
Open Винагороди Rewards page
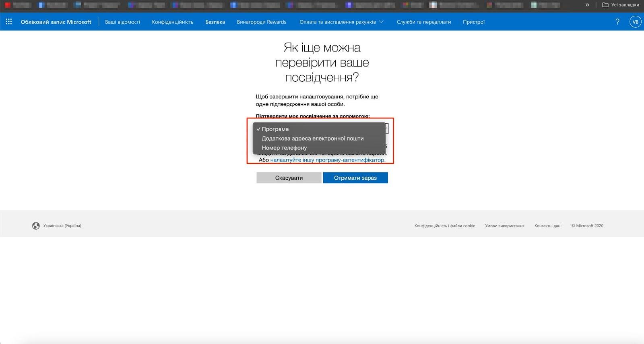coord(261,22)
